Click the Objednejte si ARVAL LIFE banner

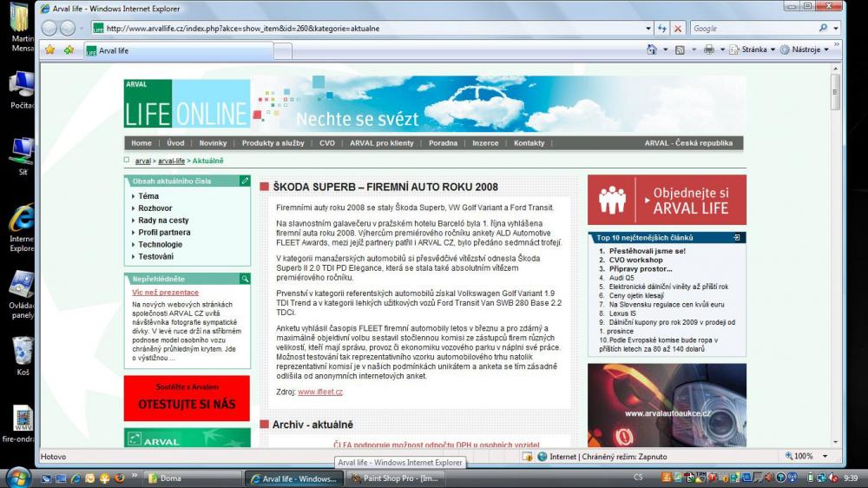coord(667,200)
